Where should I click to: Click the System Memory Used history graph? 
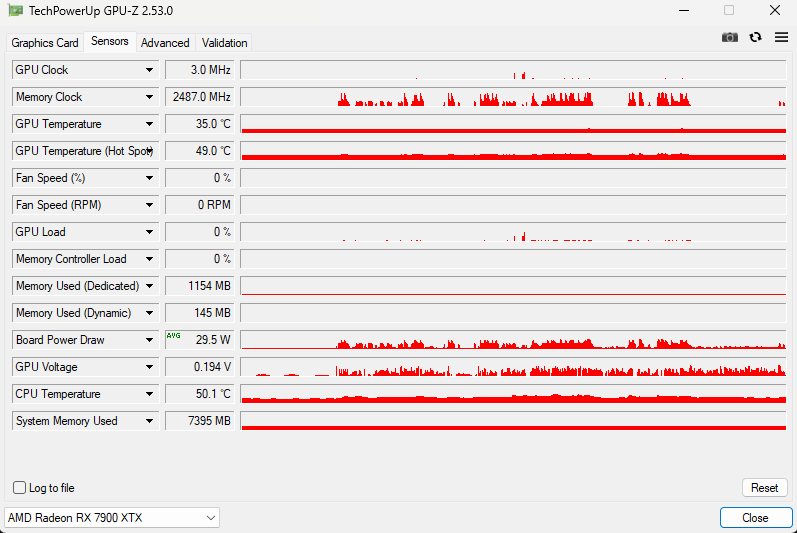click(x=513, y=421)
